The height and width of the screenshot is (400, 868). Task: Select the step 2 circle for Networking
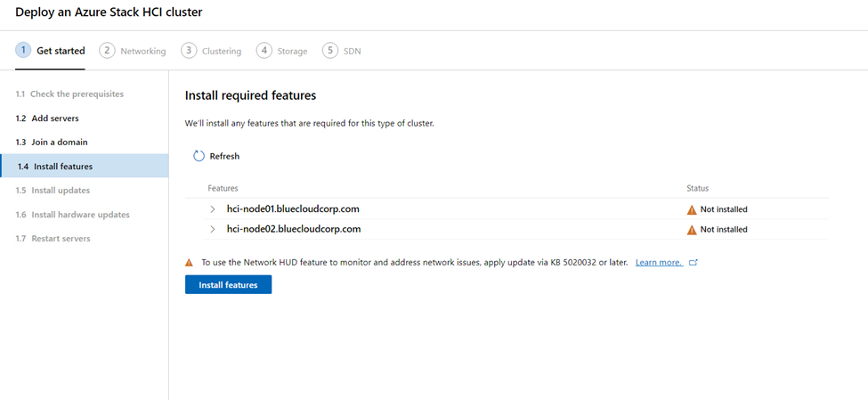(107, 51)
